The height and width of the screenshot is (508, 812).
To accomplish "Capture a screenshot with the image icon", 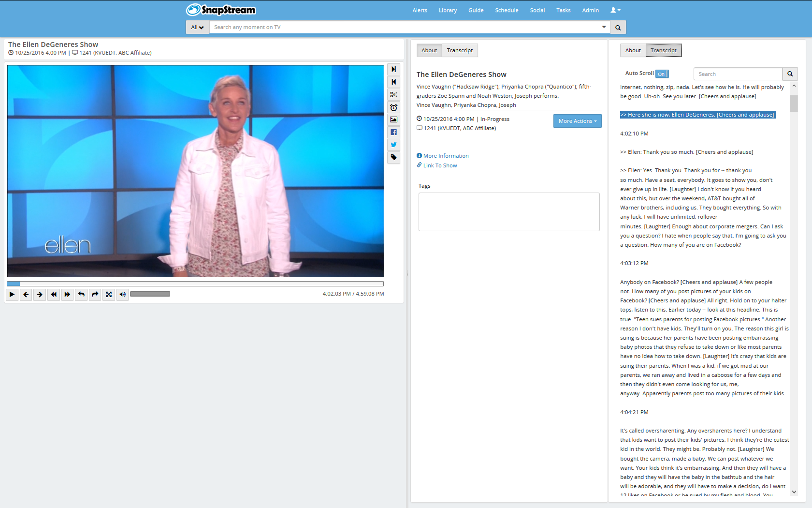I will point(394,120).
